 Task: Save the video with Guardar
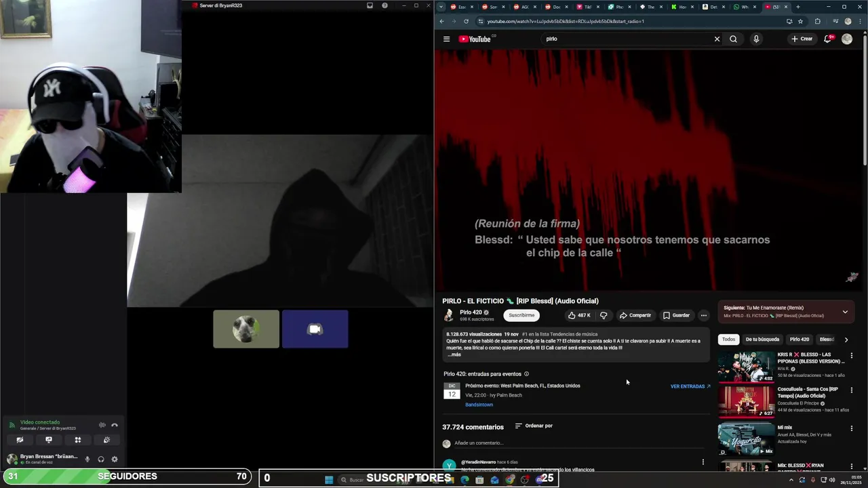coord(676,315)
